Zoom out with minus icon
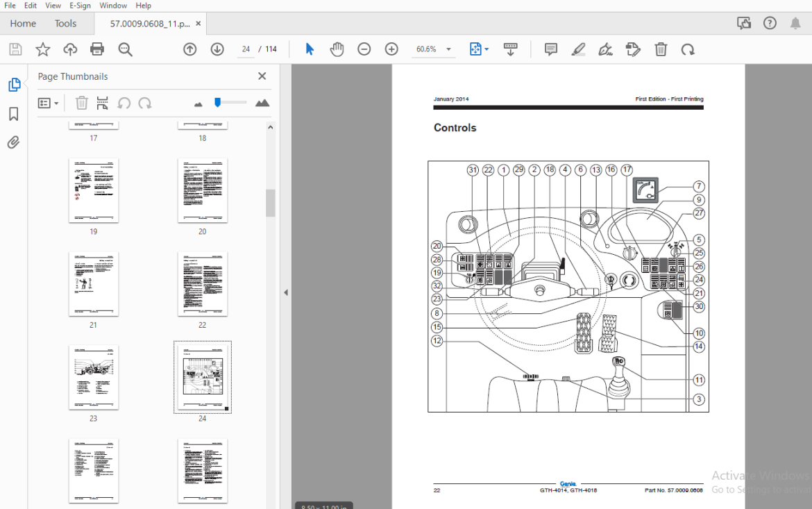 coord(364,49)
